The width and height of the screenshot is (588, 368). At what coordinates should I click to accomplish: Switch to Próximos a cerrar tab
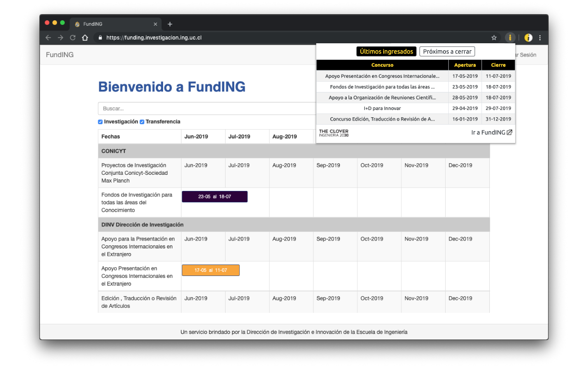447,52
